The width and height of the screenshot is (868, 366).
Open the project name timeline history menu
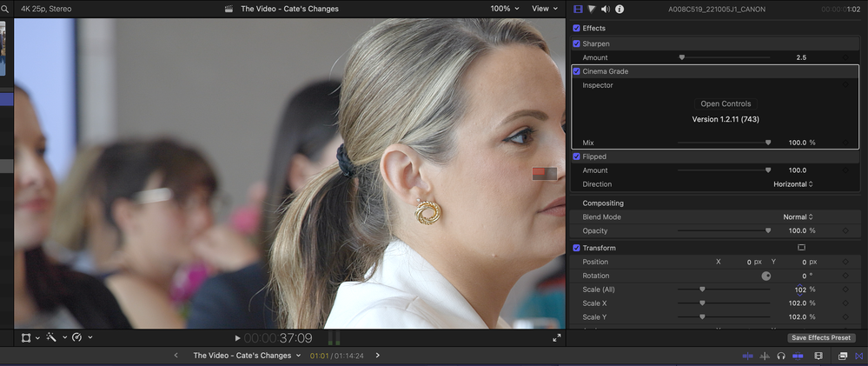coord(247,356)
